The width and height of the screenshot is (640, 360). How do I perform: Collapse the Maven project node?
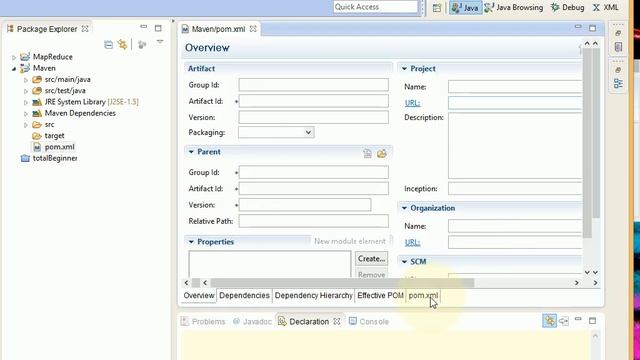14,69
